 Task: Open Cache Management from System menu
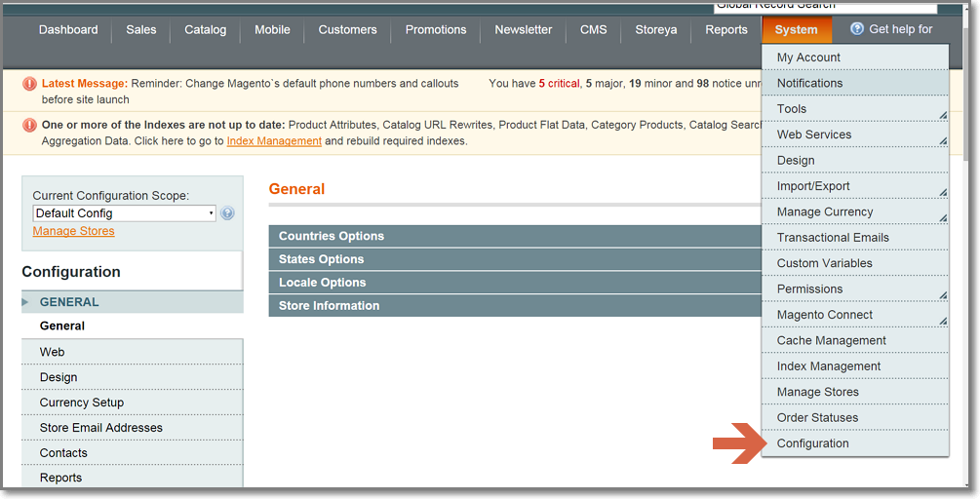tap(831, 340)
